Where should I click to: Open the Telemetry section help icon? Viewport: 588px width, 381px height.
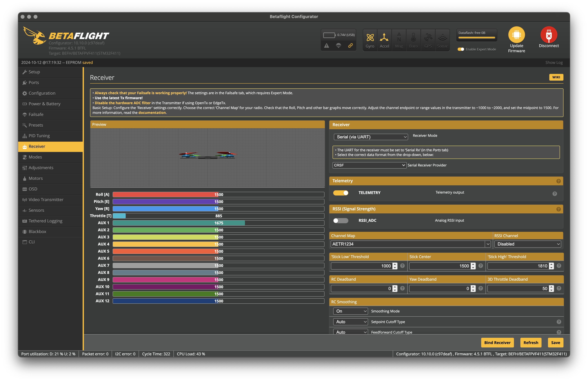click(558, 181)
